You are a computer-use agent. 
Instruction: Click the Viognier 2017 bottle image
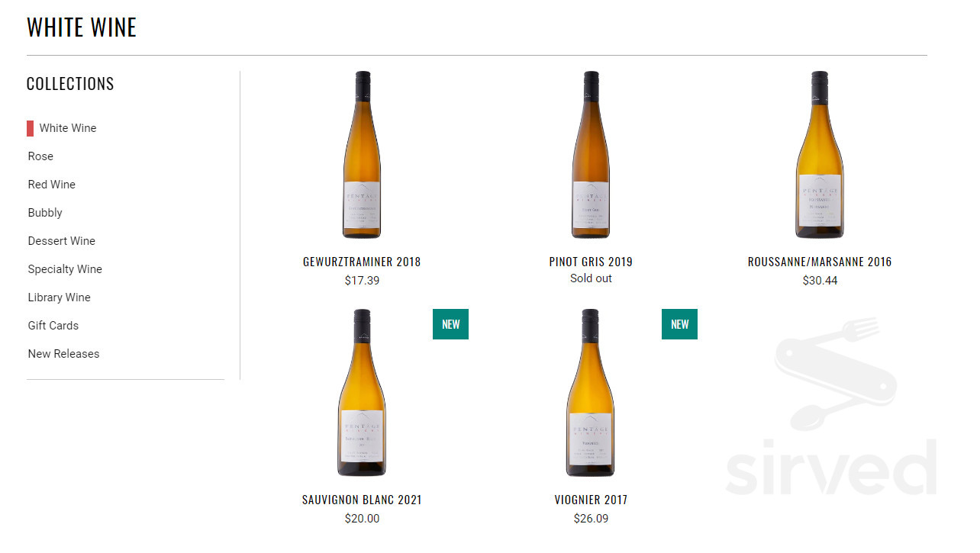[591, 393]
